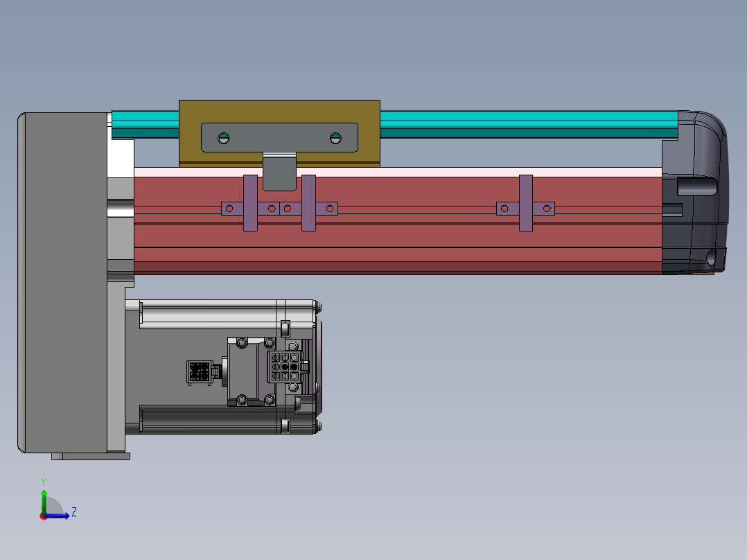Viewport: 747px width, 560px height.
Task: Select the white block beside the gray housing
Action: (x=121, y=159)
